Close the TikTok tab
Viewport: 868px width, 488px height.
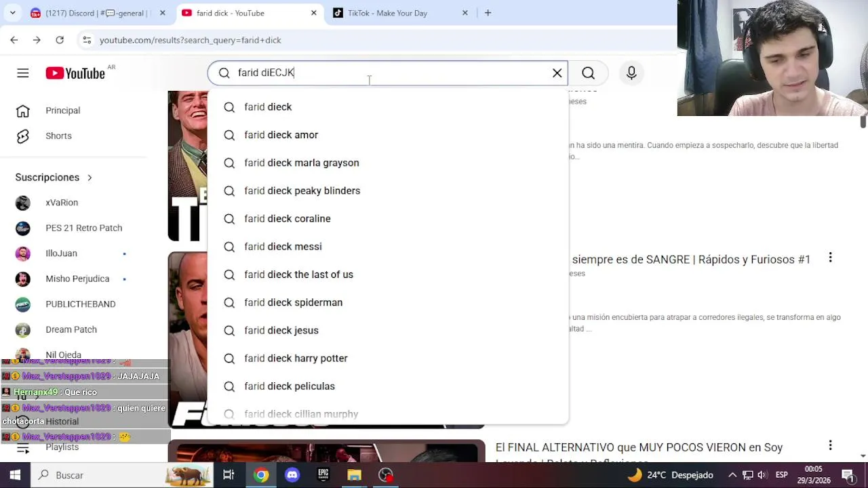(465, 13)
